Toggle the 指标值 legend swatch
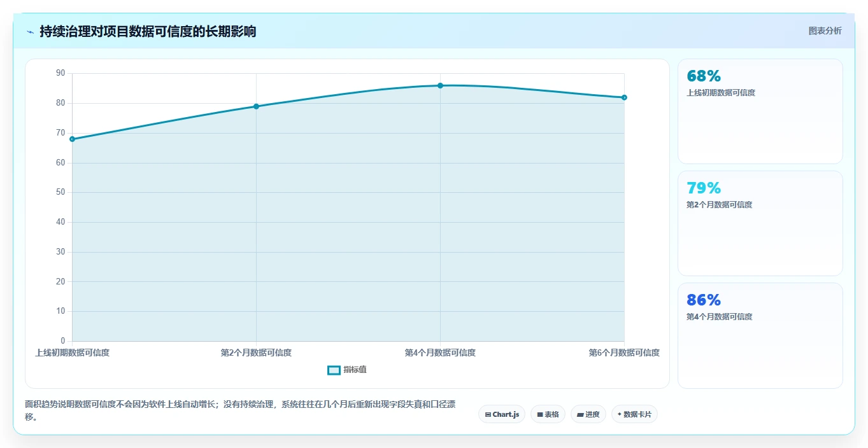 [x=334, y=370]
